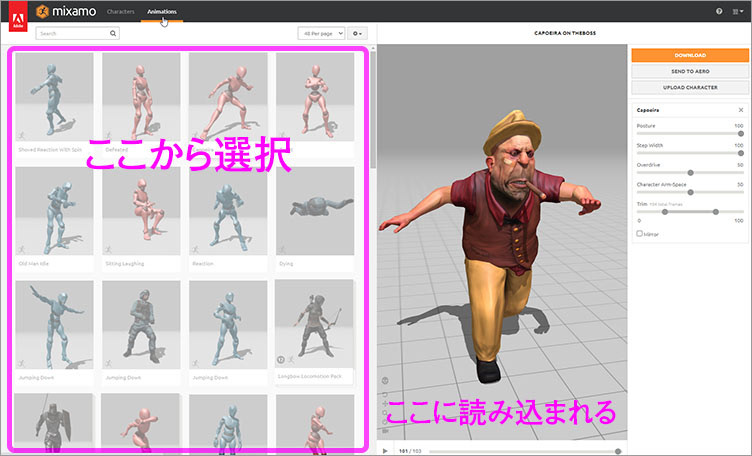Screen dimensions: 752x456
Task: Click the Character Arm-Space slider handle
Action: click(x=690, y=192)
